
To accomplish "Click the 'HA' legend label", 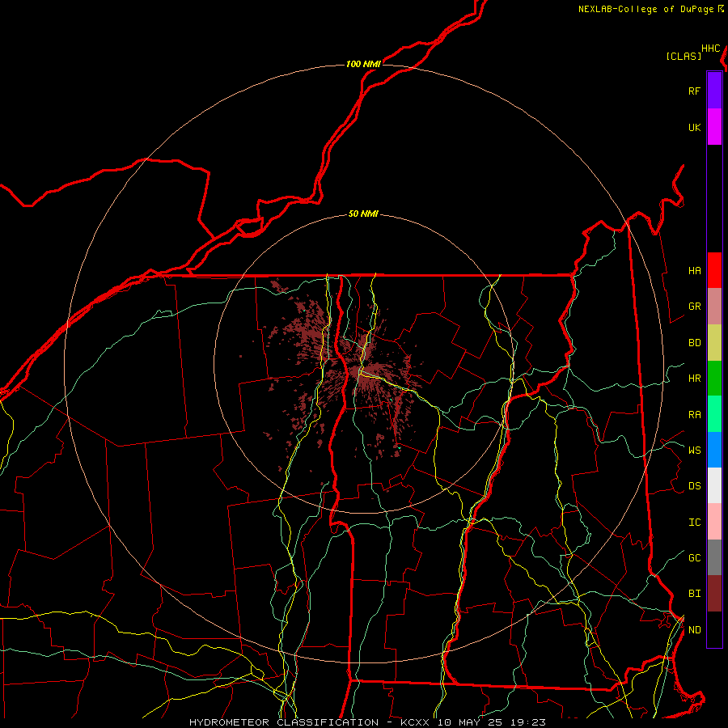I will click(694, 270).
